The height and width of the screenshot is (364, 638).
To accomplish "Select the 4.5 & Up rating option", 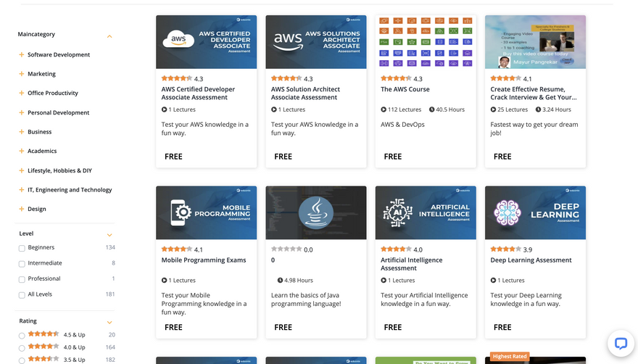I will 22,336.
